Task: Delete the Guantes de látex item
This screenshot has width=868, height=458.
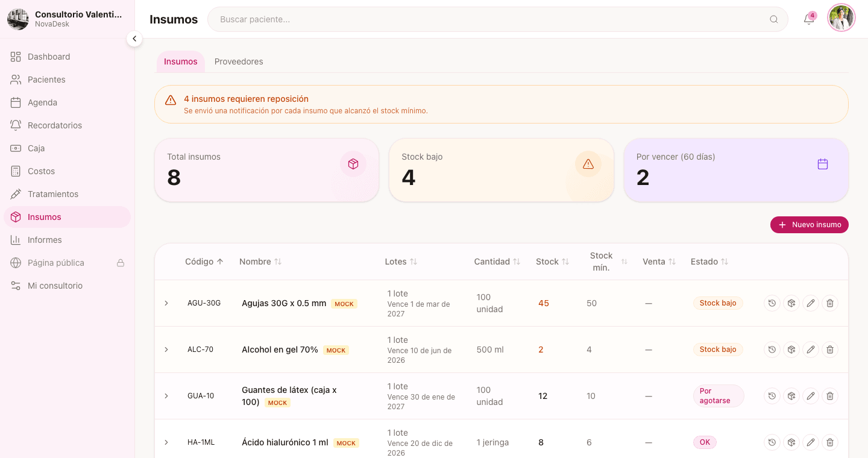Action: pyautogui.click(x=830, y=396)
